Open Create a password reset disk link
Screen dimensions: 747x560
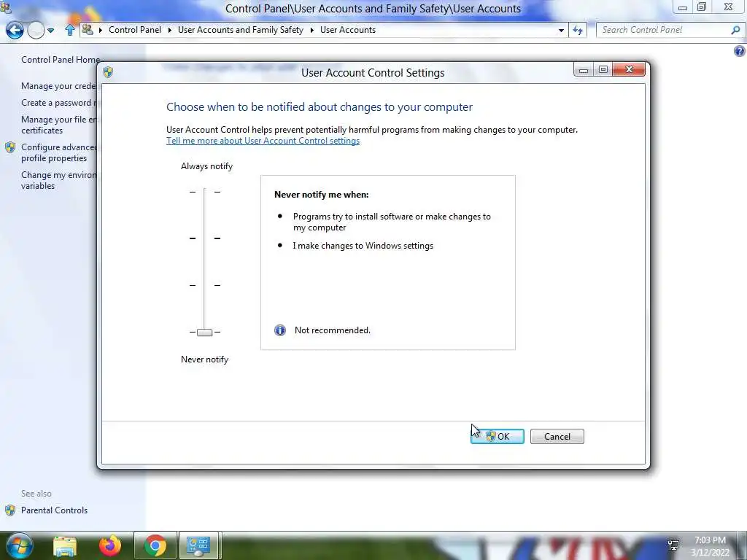[58, 103]
